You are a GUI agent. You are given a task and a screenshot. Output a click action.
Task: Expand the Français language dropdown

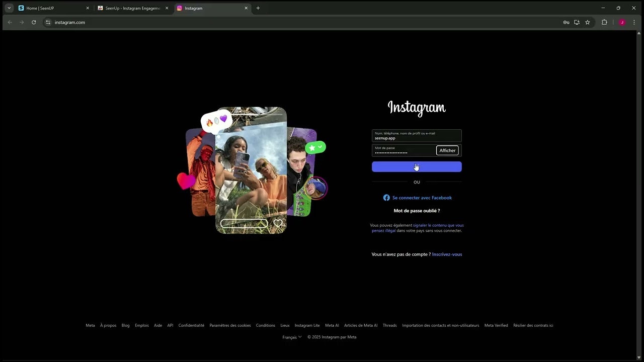[292, 337]
